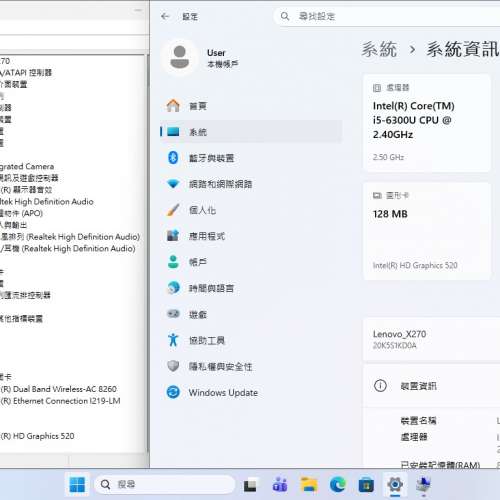Screen dimensions: 500x500
Task: Launch Microsoft Edge from taskbar
Action: click(x=338, y=485)
